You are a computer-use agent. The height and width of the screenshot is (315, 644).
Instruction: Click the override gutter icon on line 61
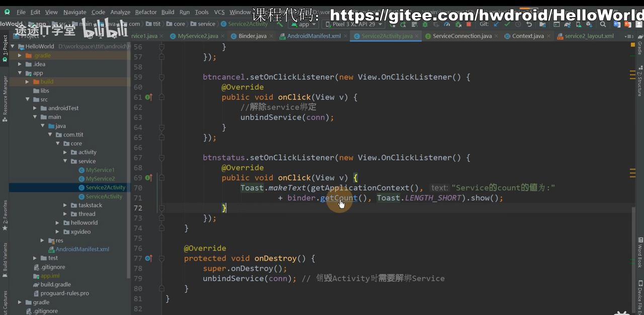point(148,97)
